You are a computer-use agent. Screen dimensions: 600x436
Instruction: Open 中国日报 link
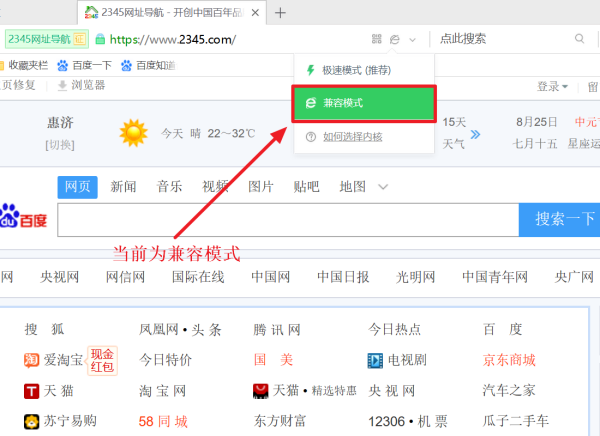tap(343, 277)
